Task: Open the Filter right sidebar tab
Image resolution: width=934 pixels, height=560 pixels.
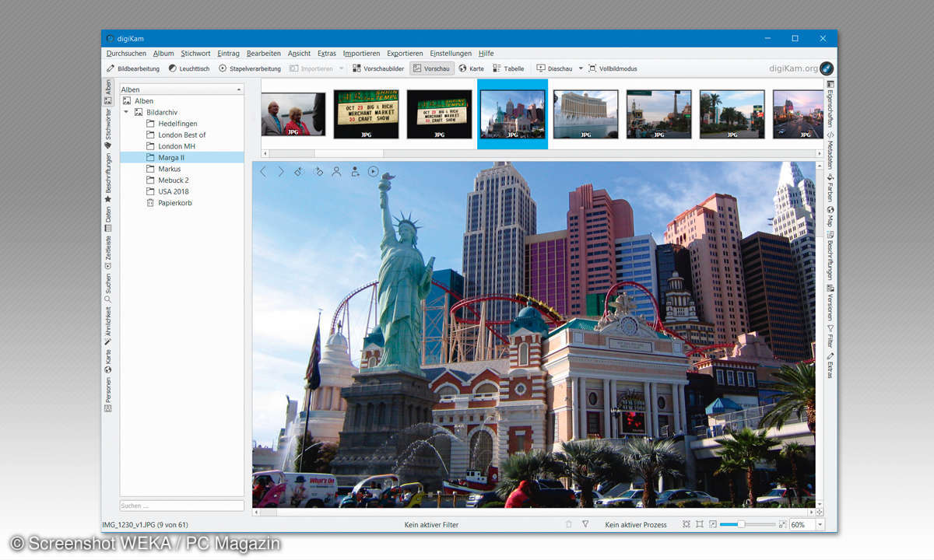Action: [830, 336]
